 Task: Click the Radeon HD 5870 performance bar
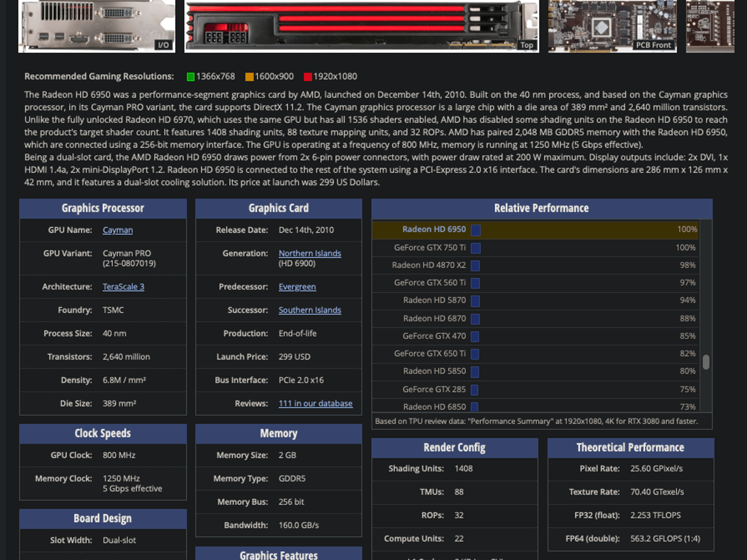[475, 301]
